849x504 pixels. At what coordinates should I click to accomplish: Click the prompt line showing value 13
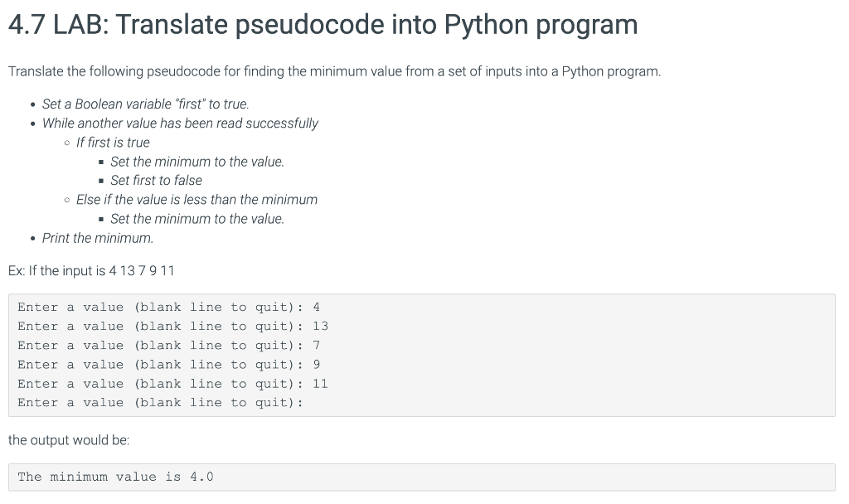click(172, 326)
